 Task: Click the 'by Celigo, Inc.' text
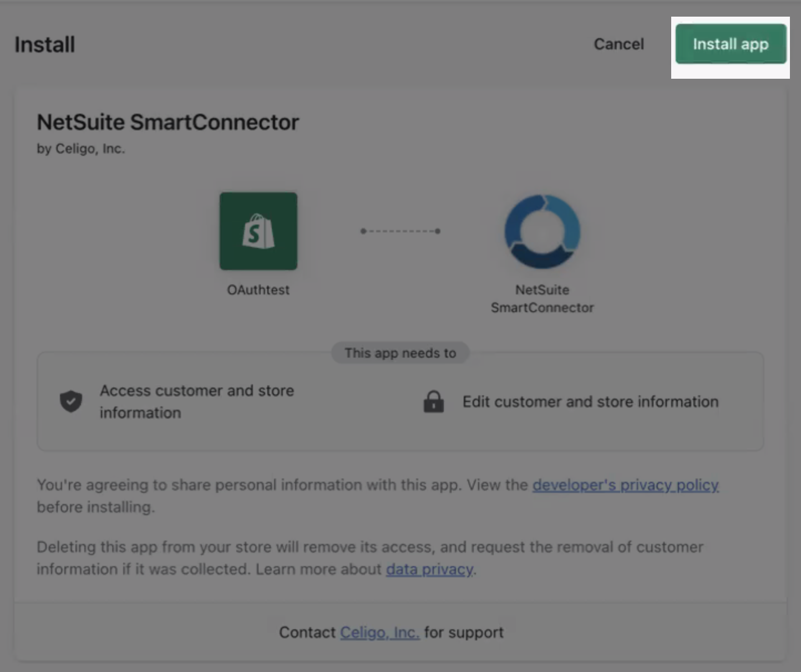[81, 149]
